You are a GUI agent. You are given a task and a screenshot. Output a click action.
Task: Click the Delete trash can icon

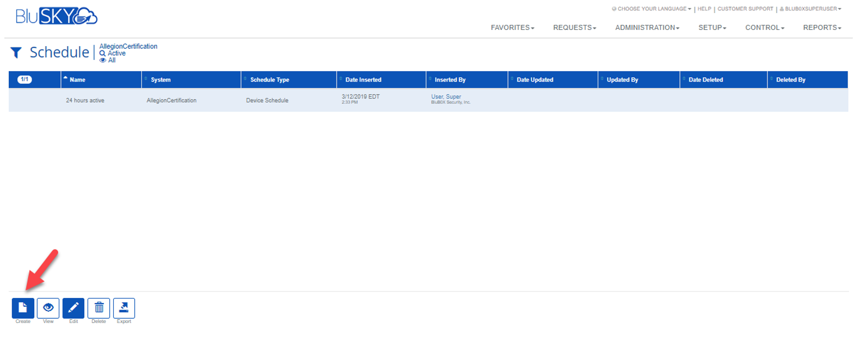[98, 308]
